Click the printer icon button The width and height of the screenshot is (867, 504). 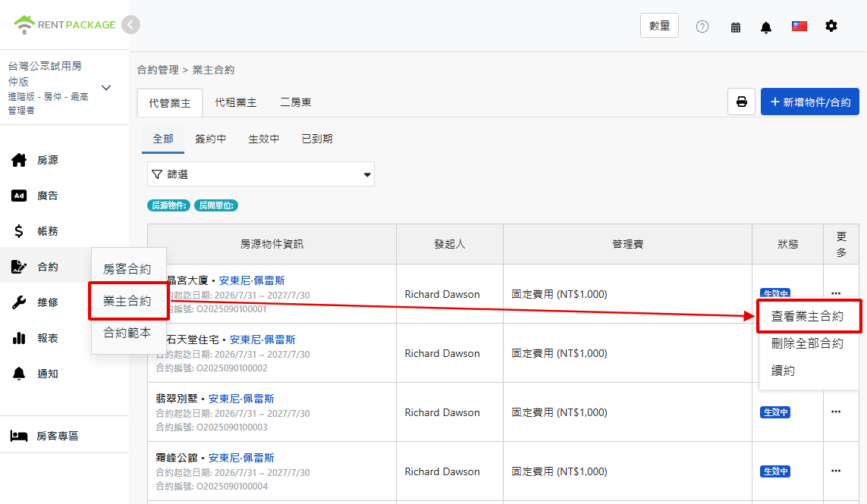742,102
